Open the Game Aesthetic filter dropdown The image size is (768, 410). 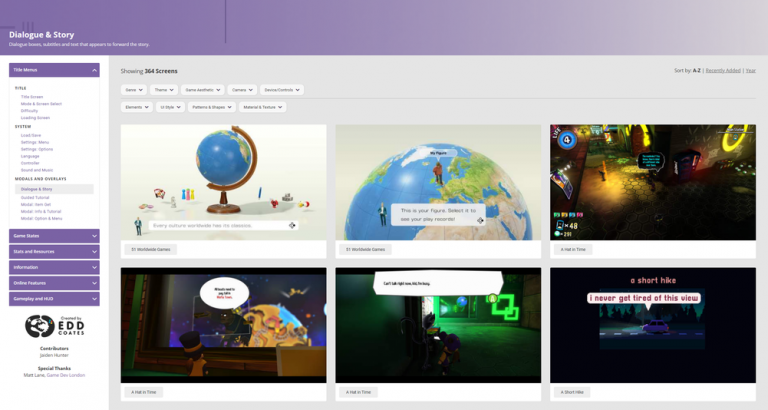pyautogui.click(x=203, y=90)
